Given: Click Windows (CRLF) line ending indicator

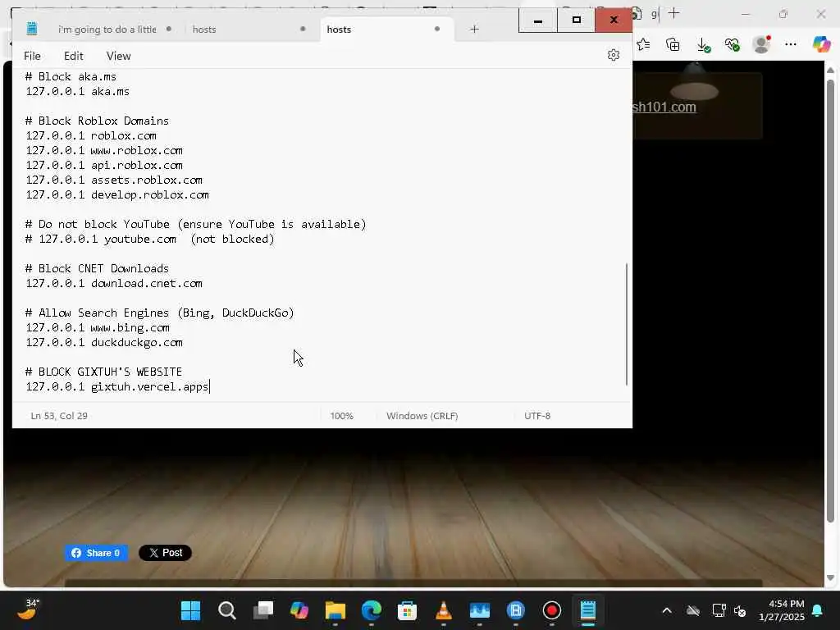Looking at the screenshot, I should 422,416.
